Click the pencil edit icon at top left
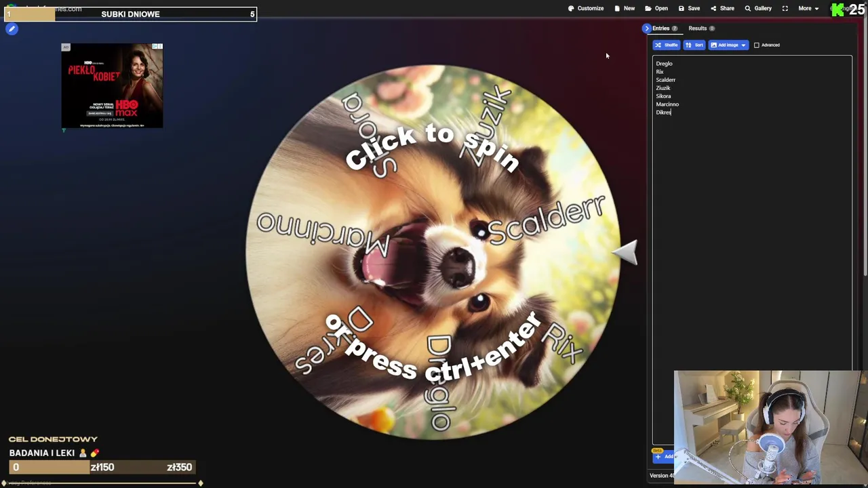 (12, 28)
